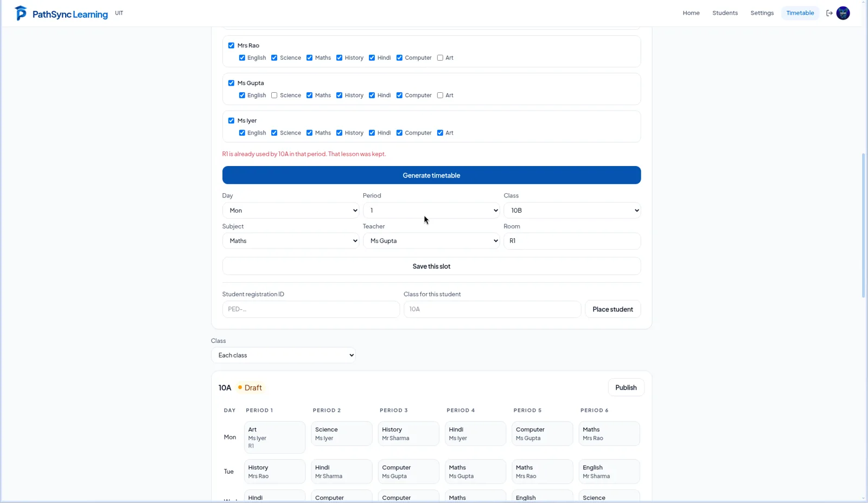Click the R1 already used error message
The width and height of the screenshot is (868, 503).
click(304, 154)
